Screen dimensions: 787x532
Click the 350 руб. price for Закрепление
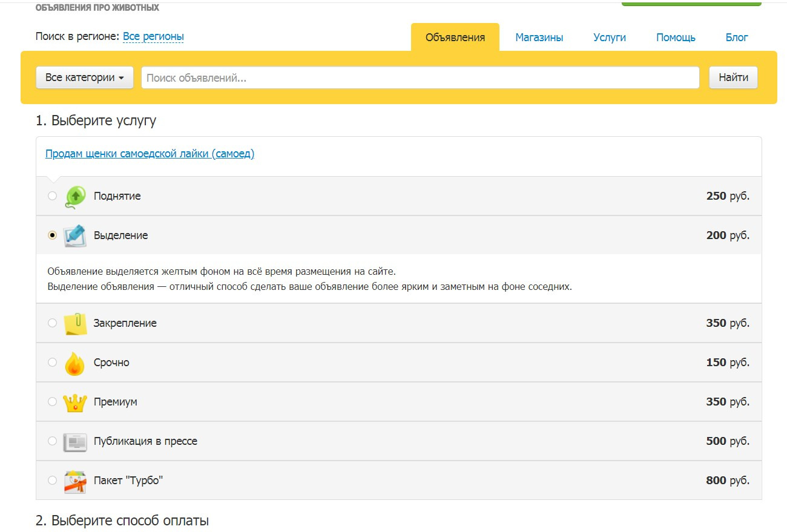pyautogui.click(x=728, y=323)
